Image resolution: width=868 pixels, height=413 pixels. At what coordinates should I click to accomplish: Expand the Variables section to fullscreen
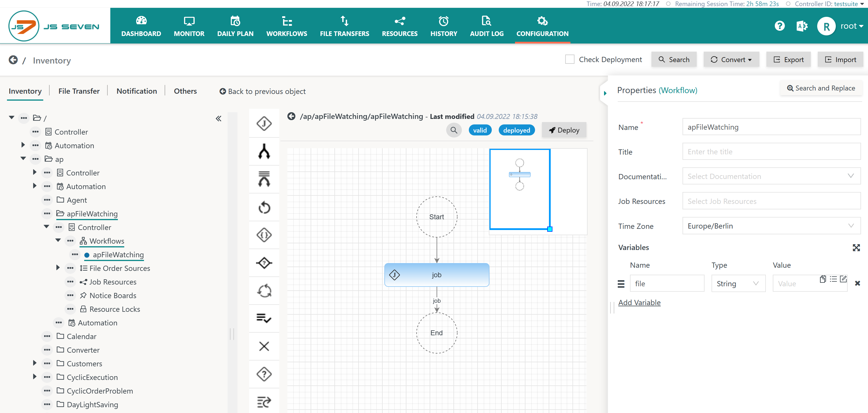856,248
